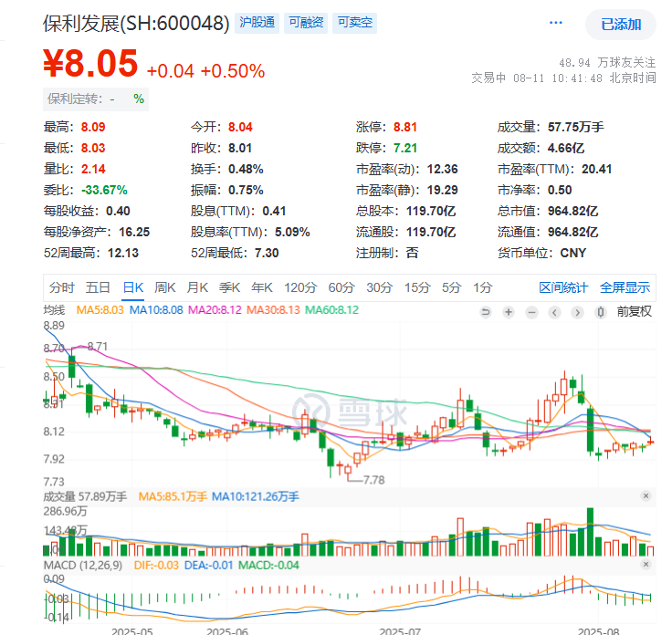The height and width of the screenshot is (635, 672).
Task: Click the 成交额 4.66亿 value
Action: click(x=566, y=148)
